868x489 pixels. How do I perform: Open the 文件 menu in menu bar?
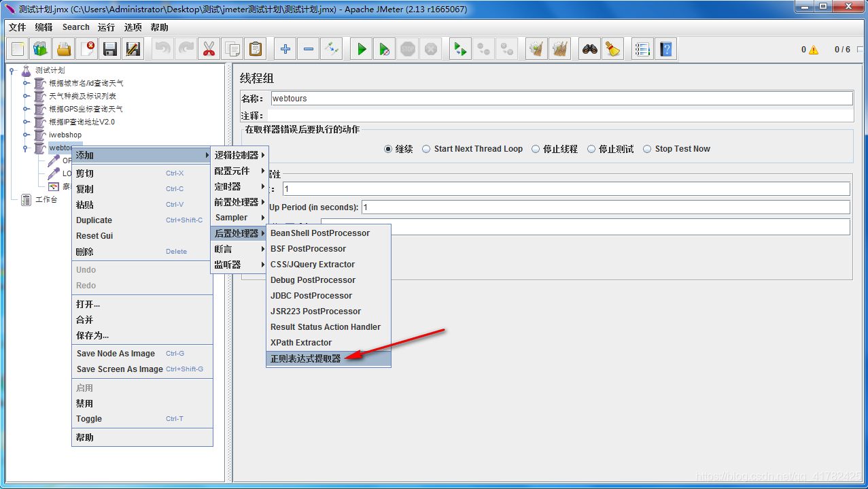pos(17,27)
